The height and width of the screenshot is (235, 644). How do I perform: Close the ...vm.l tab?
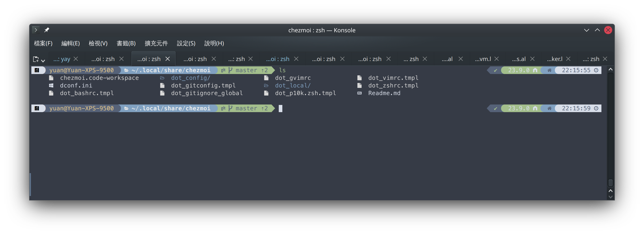click(x=497, y=59)
